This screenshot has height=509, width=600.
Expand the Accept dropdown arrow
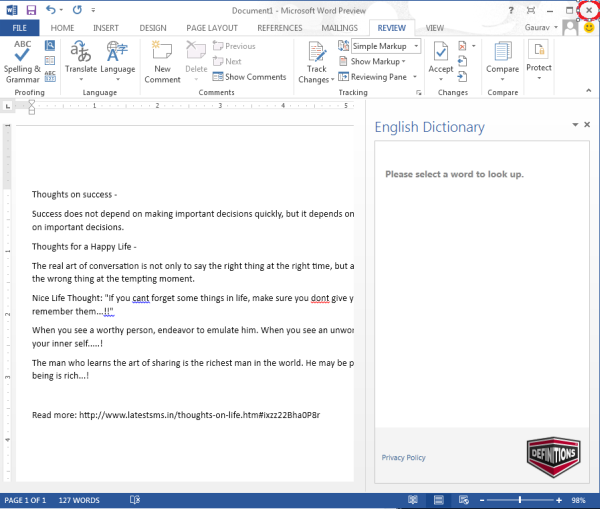[441, 79]
